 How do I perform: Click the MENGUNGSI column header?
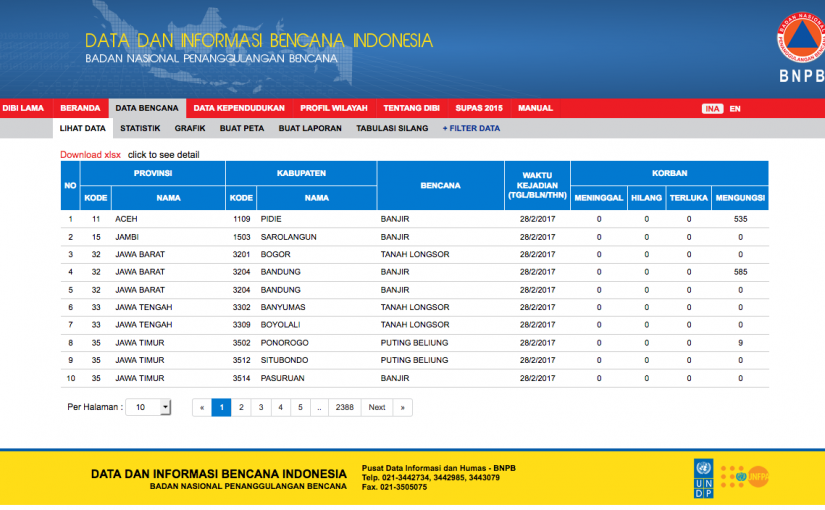(740, 198)
